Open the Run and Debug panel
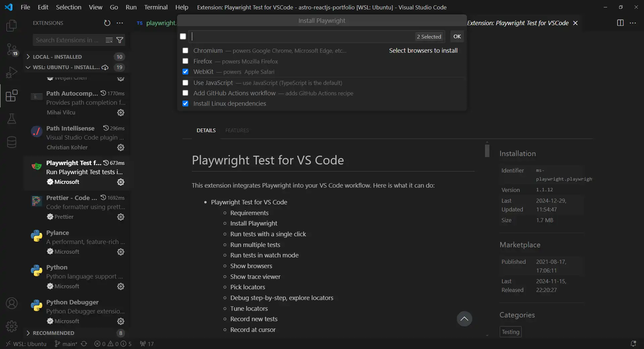Image resolution: width=644 pixels, height=349 pixels. click(12, 72)
